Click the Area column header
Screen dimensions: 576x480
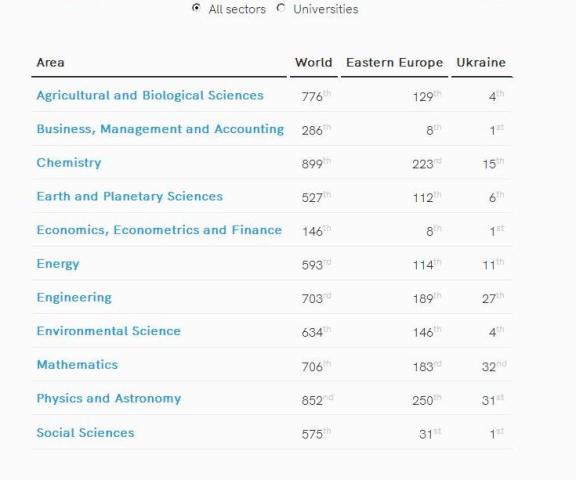(50, 62)
